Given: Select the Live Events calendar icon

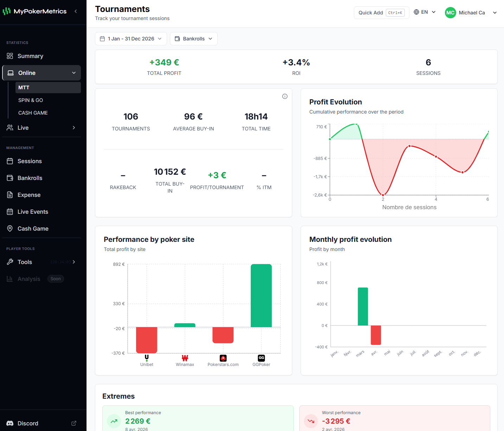Looking at the screenshot, I should tap(10, 212).
